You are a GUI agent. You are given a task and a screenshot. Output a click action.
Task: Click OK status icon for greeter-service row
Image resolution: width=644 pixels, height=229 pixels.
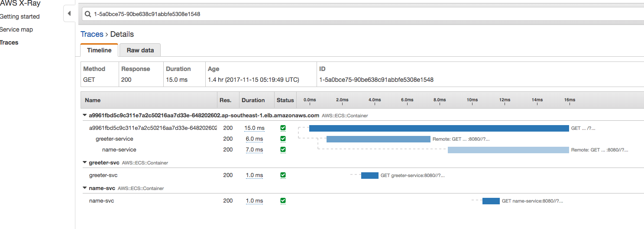click(x=283, y=139)
